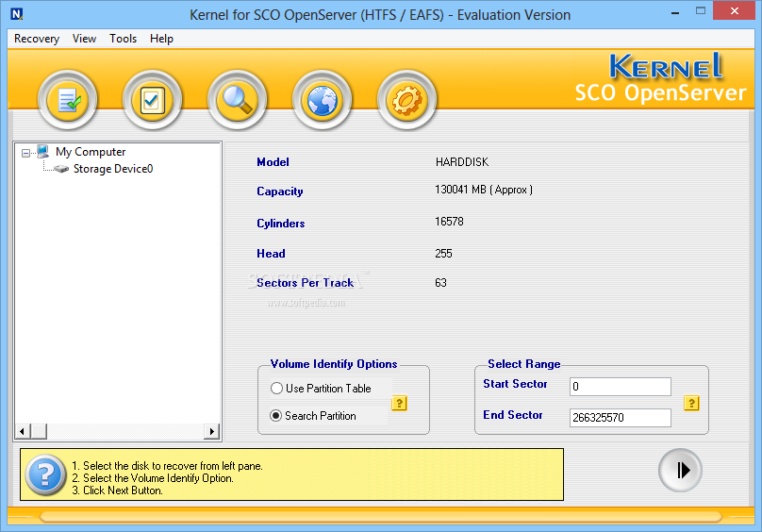Click the document checkmark toolbar icon

[68, 100]
